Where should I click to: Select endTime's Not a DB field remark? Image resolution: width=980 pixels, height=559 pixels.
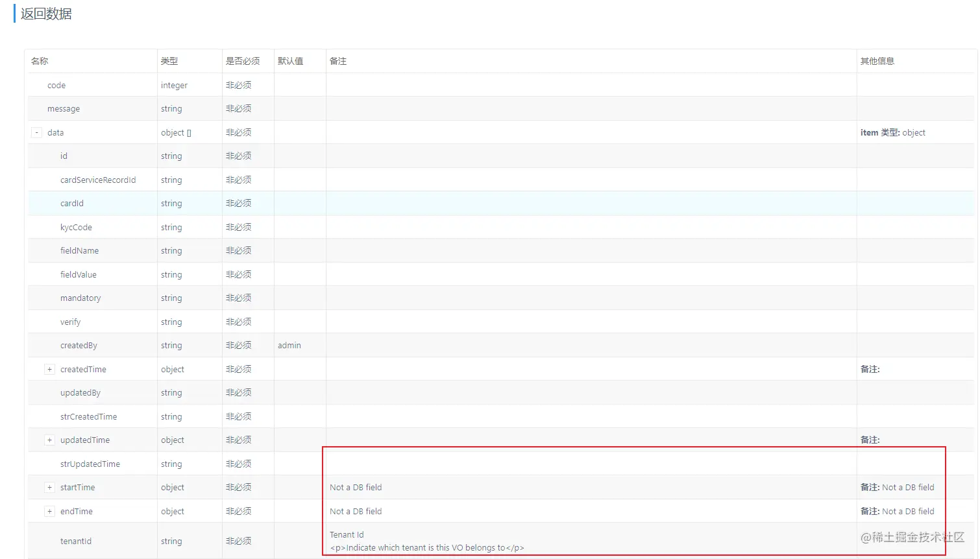pyautogui.click(x=356, y=511)
